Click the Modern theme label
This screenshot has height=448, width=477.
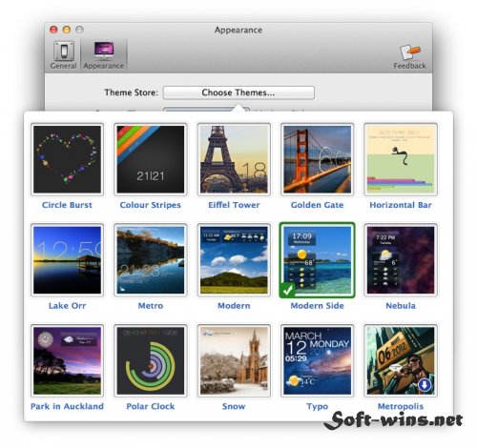pos(234,306)
